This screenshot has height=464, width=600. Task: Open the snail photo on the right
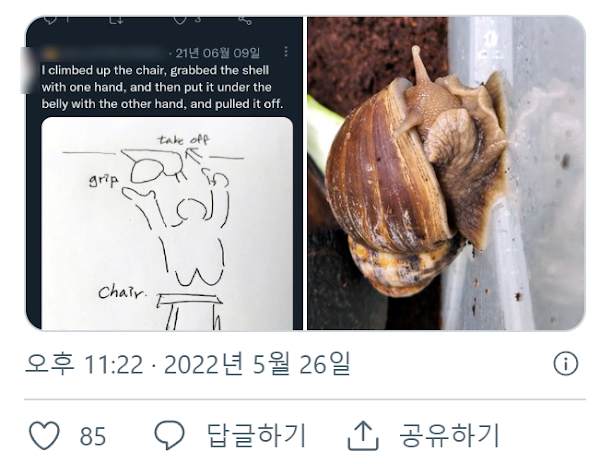click(x=445, y=174)
